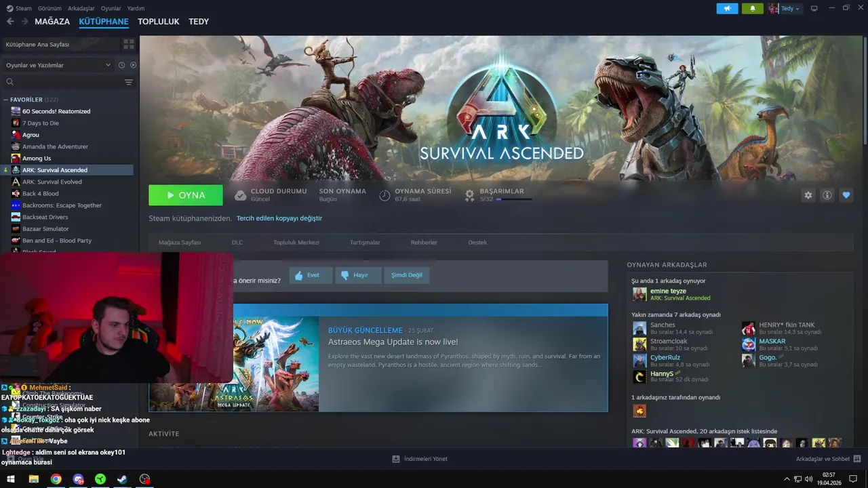This screenshot has height=488, width=868.
Task: Click the cloud status icon
Action: click(240, 195)
